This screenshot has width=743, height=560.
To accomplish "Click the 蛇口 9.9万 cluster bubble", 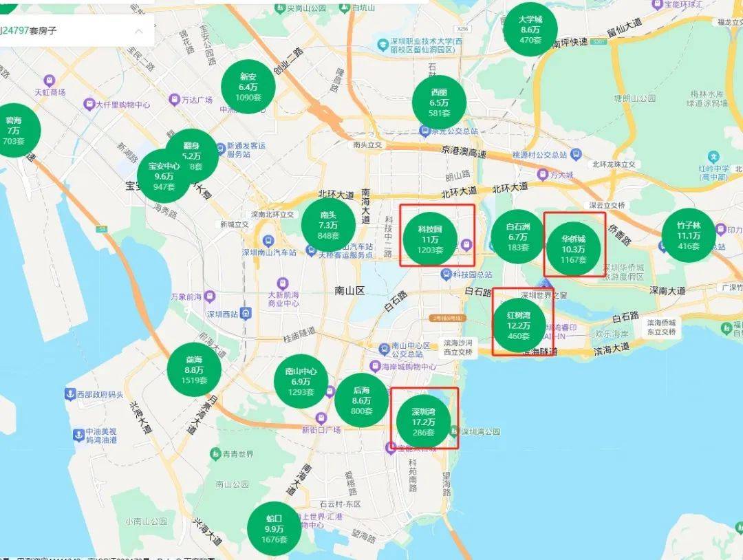I will pos(274,529).
